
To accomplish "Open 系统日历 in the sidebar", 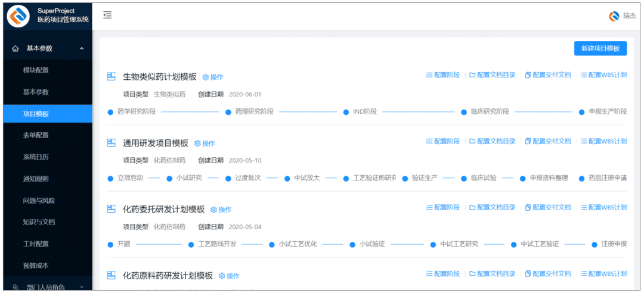I will click(48, 157).
